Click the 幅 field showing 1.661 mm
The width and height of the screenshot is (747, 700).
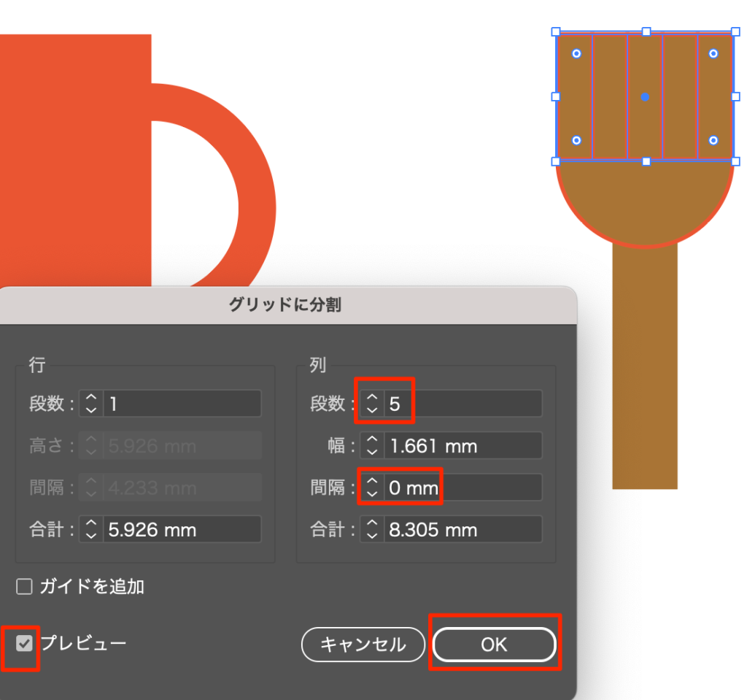[x=463, y=445]
